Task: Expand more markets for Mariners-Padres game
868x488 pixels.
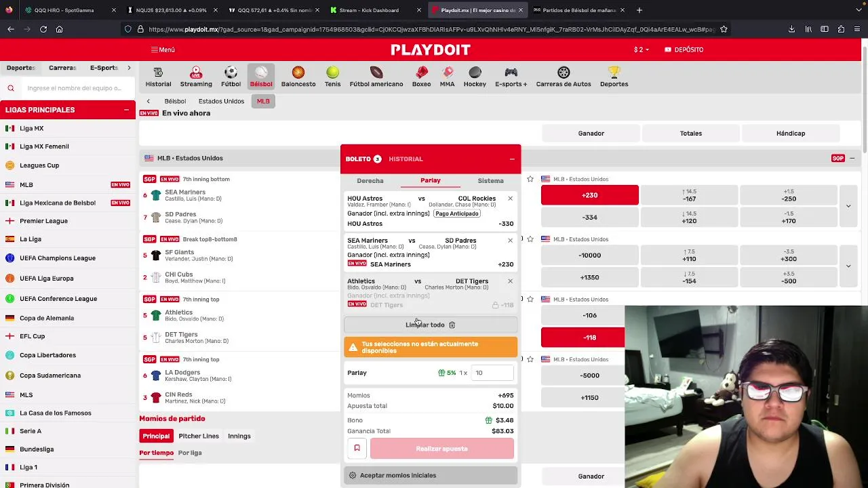Action: [848, 206]
